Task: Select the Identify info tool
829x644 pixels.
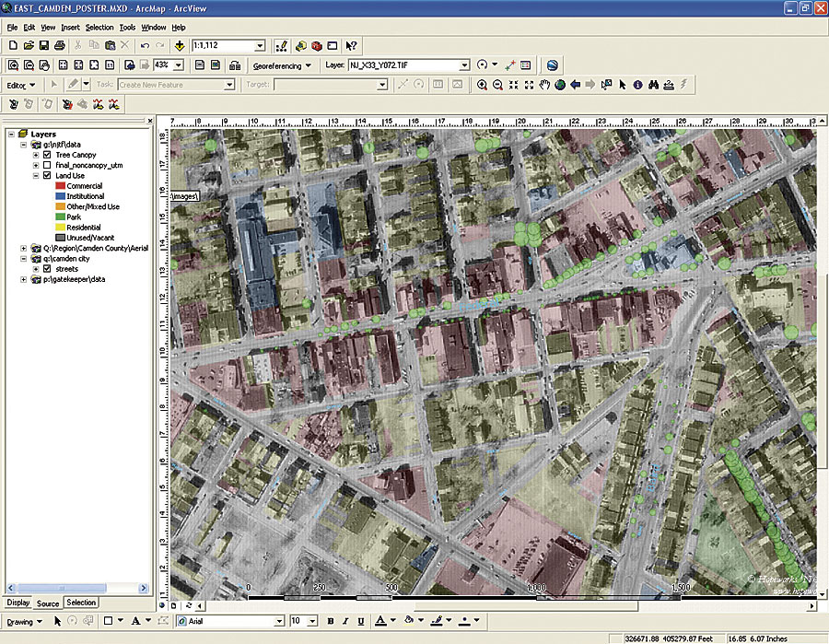Action: tap(637, 85)
